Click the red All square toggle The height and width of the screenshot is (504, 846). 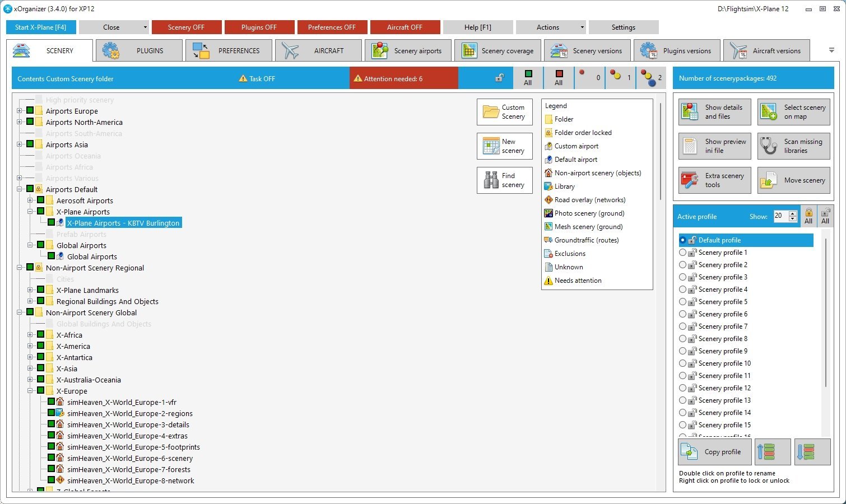tap(559, 78)
